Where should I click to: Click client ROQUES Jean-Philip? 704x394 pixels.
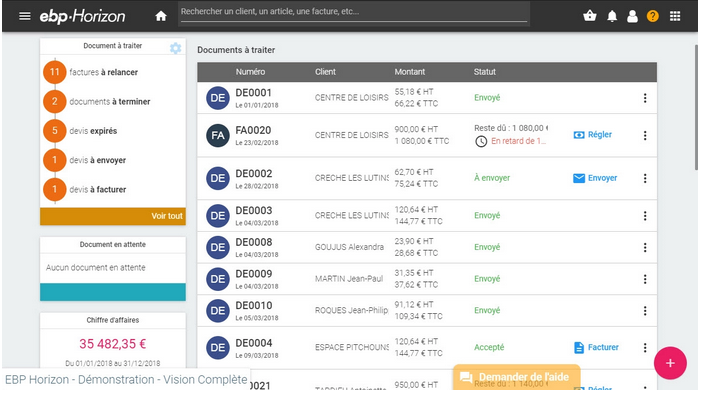pyautogui.click(x=352, y=311)
